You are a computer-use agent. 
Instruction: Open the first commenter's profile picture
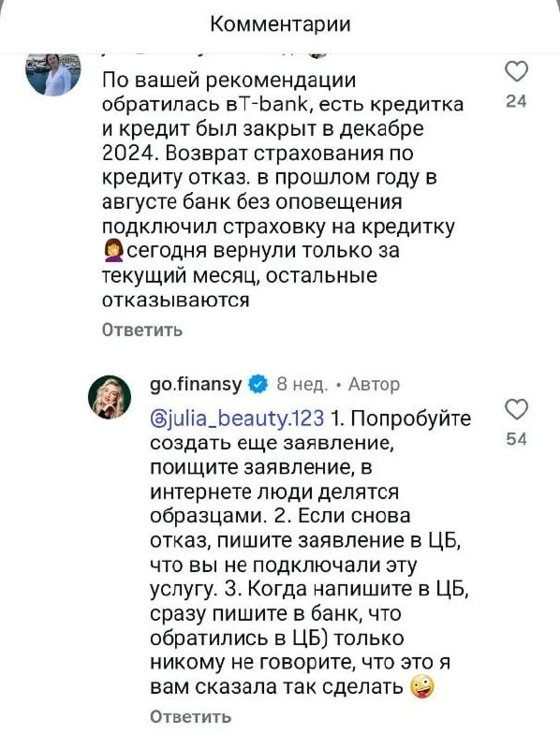53,74
